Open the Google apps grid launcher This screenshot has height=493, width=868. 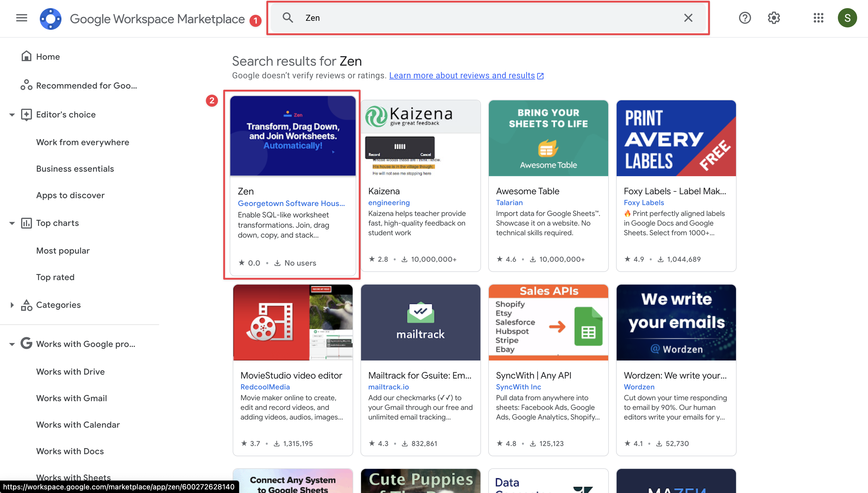tap(818, 17)
